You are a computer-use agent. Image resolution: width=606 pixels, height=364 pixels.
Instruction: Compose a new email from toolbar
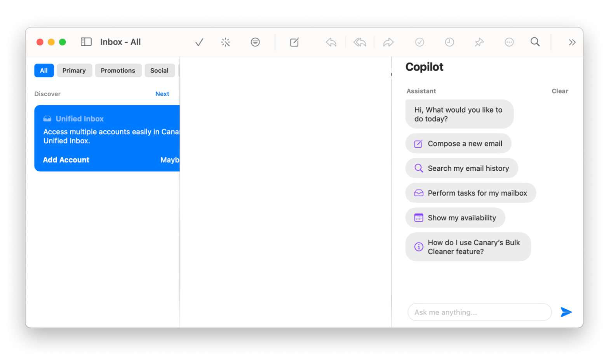[294, 42]
